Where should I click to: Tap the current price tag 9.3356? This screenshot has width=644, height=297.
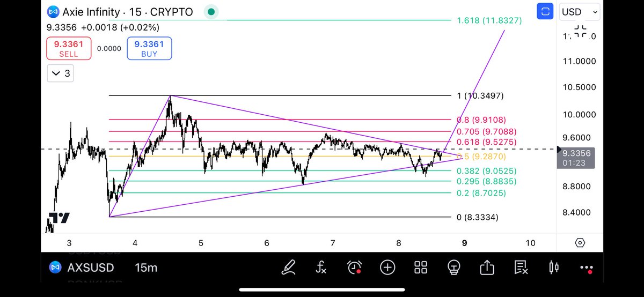[x=576, y=157]
